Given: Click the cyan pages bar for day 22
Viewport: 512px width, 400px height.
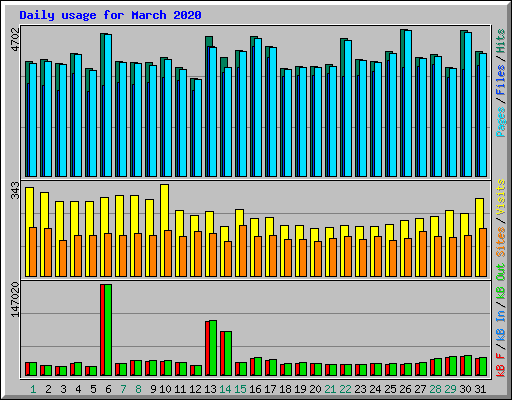Looking at the screenshot, I should (x=348, y=108).
